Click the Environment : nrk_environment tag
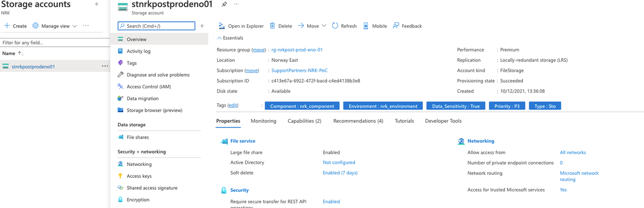The width and height of the screenshot is (644, 208). [383, 106]
